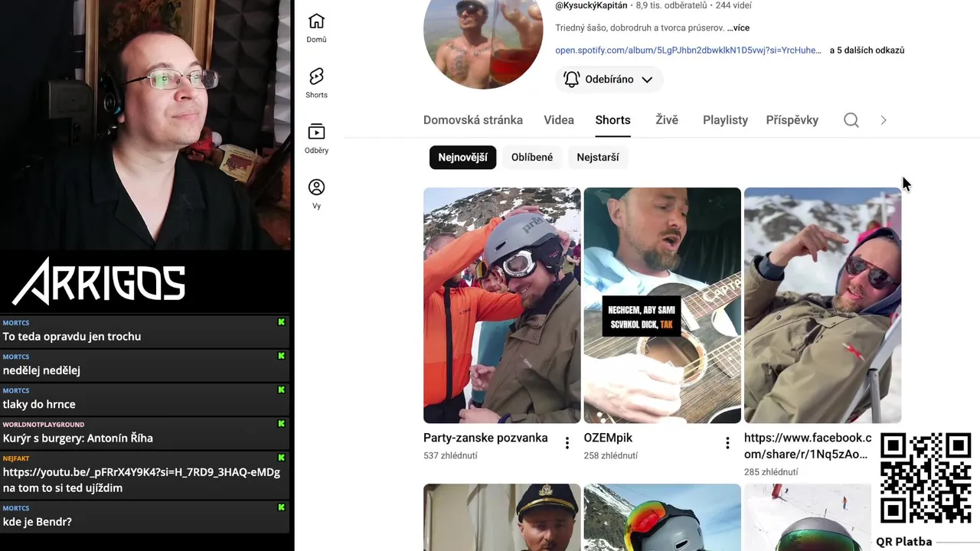Screen dimensions: 980x551
Task: Click the notification bell on Odebíráno button
Action: click(571, 79)
